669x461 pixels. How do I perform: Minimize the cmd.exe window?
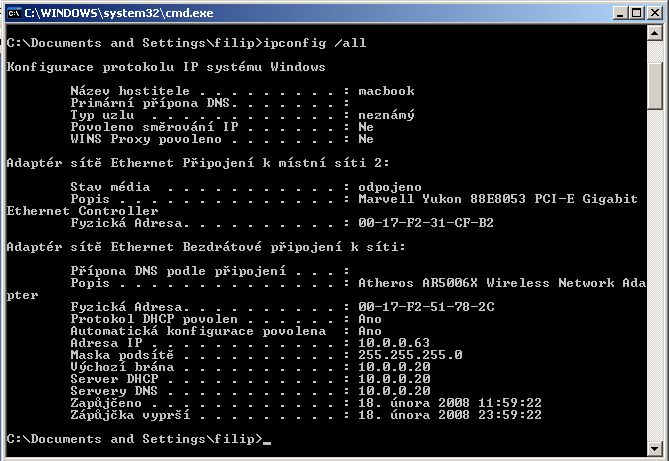point(620,13)
